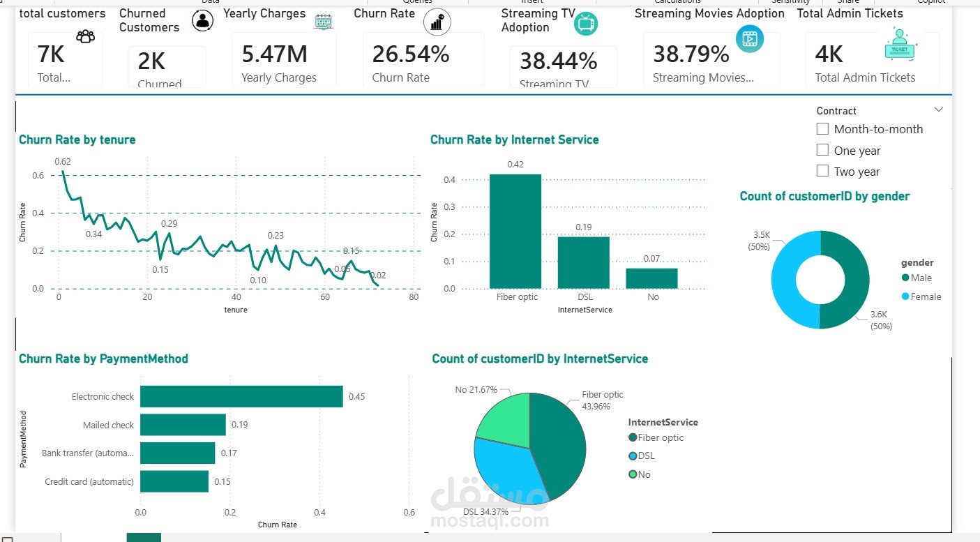This screenshot has width=980, height=542.
Task: Click the Churn Rate by Internet Service title
Action: (515, 140)
